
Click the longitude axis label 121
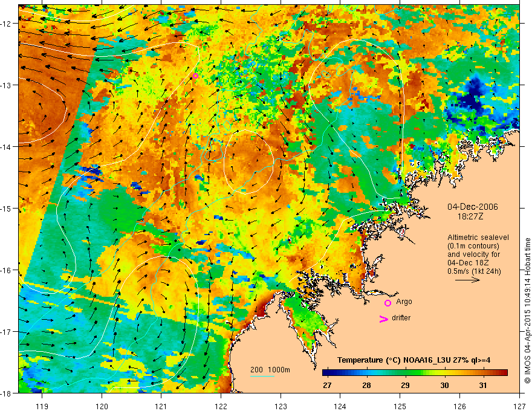tap(161, 406)
